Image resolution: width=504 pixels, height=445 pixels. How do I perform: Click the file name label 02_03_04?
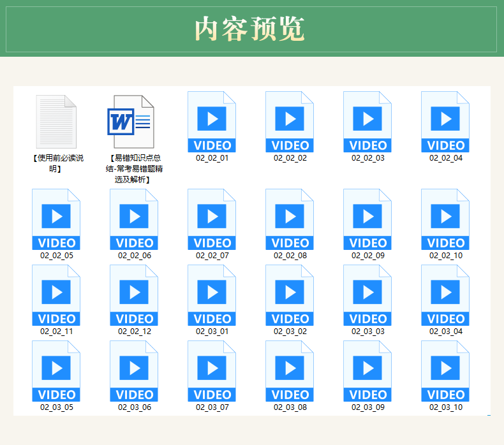[x=446, y=332]
